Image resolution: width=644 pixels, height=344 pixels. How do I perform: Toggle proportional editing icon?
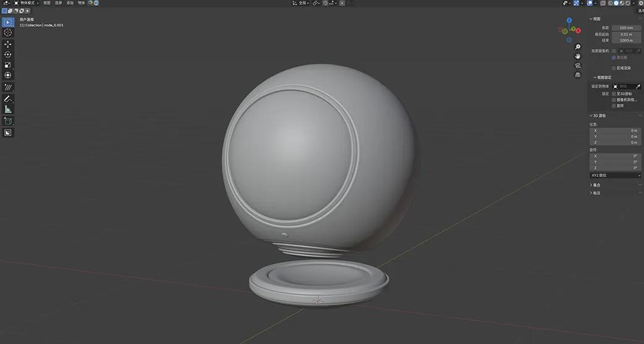(342, 3)
